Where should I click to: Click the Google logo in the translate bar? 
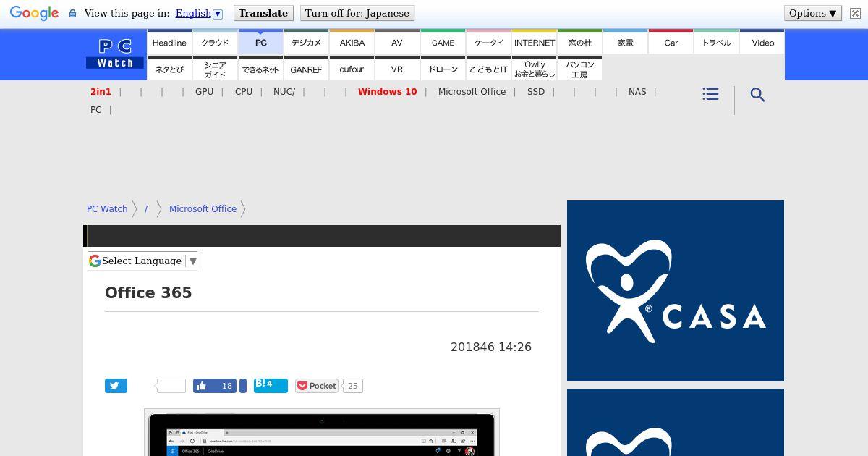(x=34, y=13)
